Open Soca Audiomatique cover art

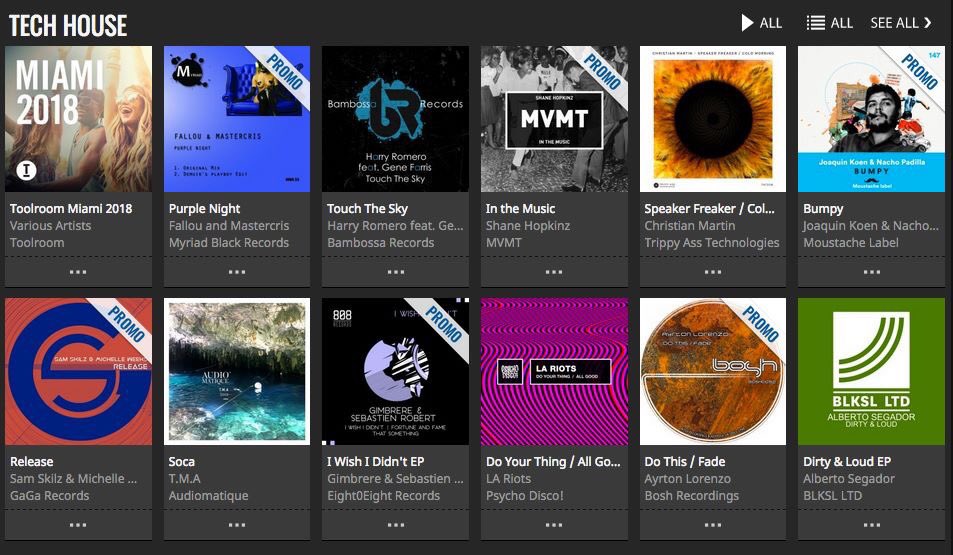[x=237, y=371]
